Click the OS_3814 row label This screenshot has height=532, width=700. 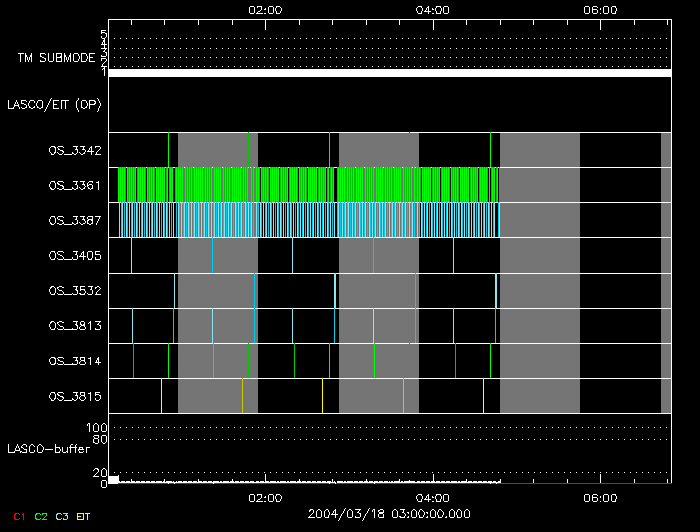coord(75,360)
